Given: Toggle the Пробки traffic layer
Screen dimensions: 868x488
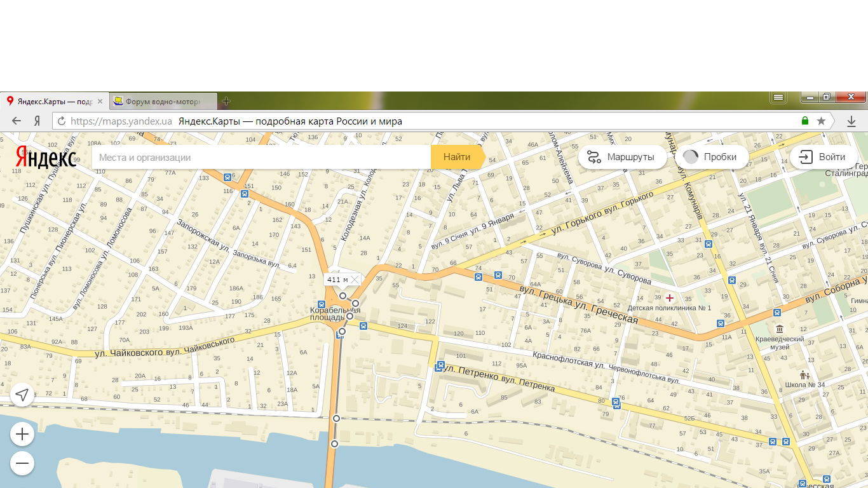Looking at the screenshot, I should click(x=711, y=157).
